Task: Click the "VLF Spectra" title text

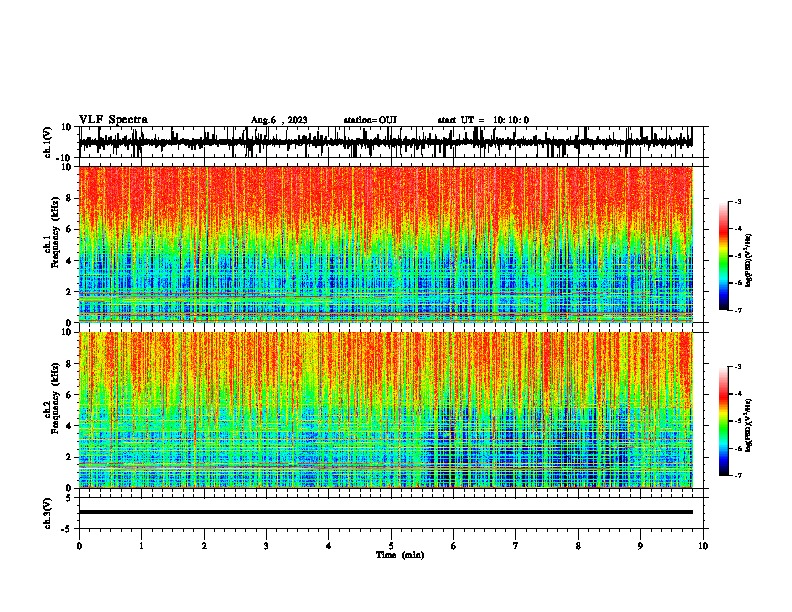Action: click(x=113, y=120)
